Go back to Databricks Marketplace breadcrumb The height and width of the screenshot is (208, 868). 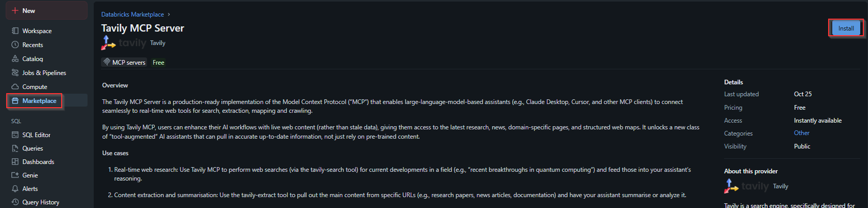133,14
